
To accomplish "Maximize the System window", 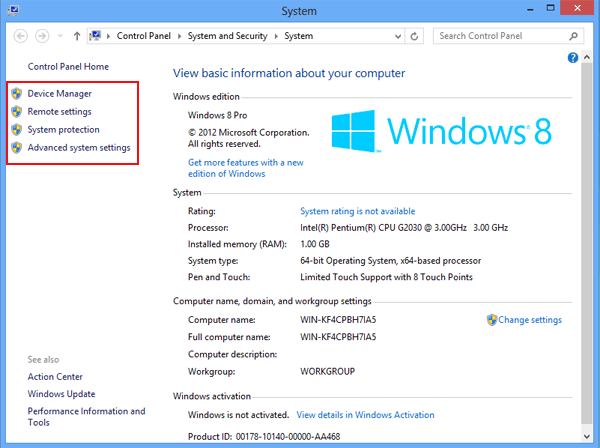I will 550,8.
